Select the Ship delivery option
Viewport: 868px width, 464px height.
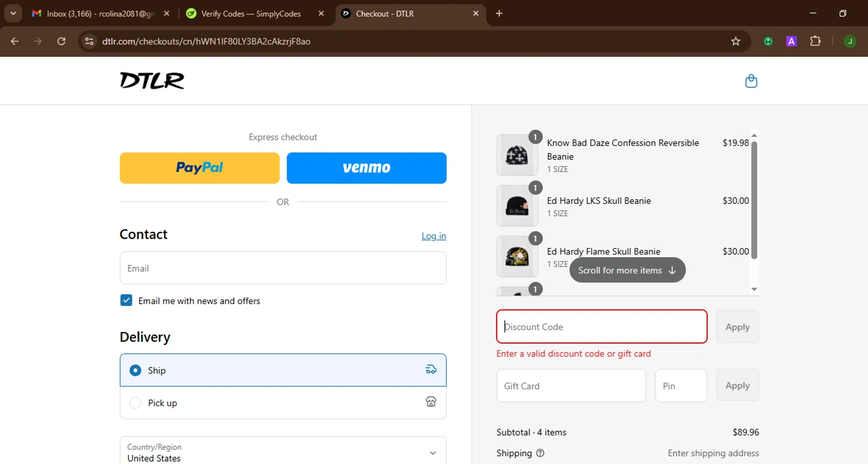click(283, 370)
